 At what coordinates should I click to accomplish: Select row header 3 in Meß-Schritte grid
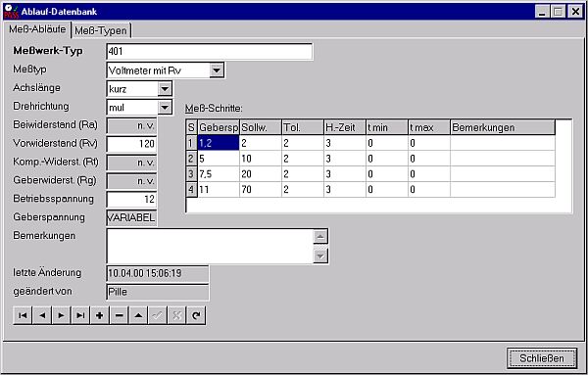point(191,174)
